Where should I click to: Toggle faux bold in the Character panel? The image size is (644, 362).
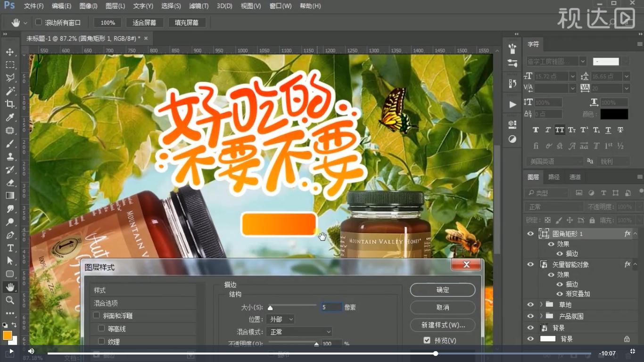coord(536,130)
